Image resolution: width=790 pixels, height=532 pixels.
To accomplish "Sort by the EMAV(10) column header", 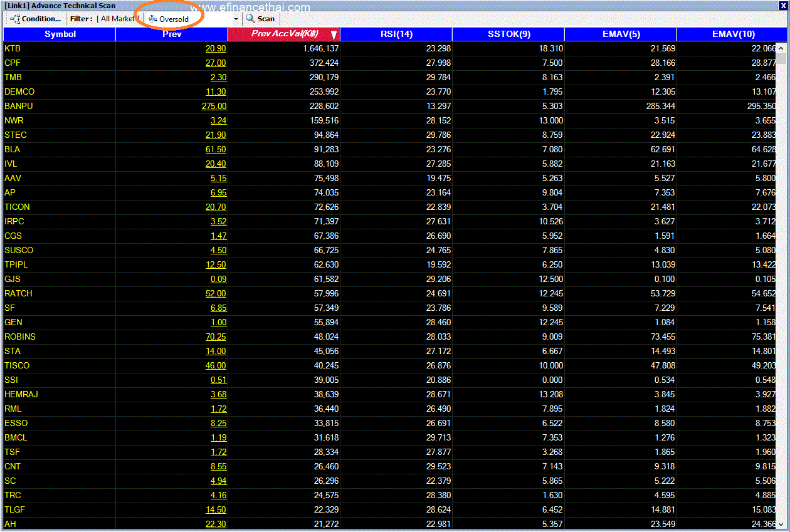I will [x=733, y=34].
